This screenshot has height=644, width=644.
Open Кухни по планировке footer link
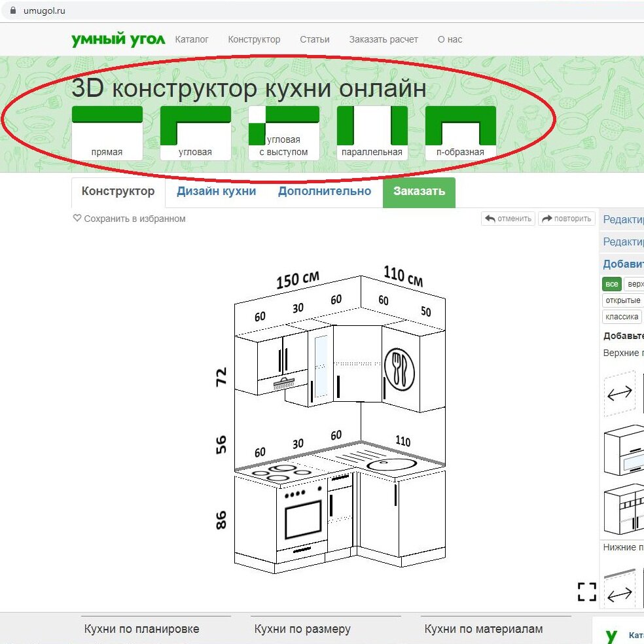click(x=142, y=629)
